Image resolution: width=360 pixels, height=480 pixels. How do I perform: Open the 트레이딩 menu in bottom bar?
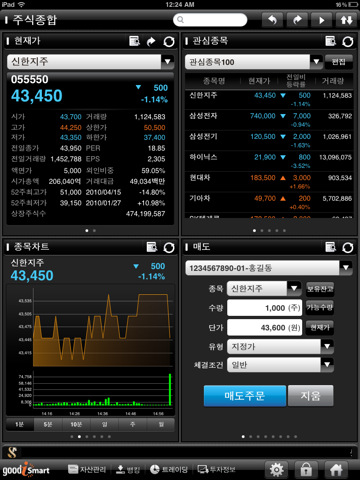pyautogui.click(x=169, y=470)
